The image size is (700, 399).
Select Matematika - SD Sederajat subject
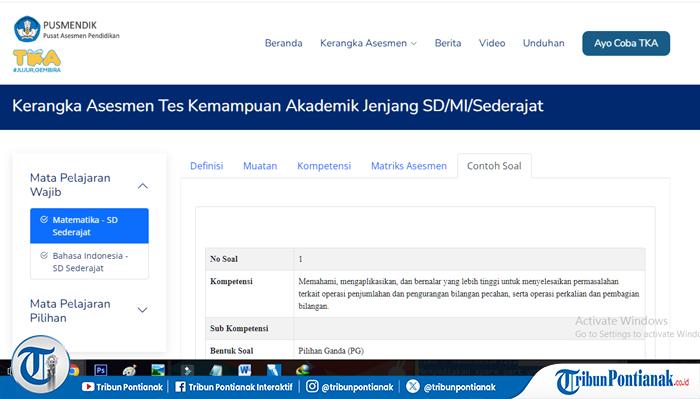point(89,226)
